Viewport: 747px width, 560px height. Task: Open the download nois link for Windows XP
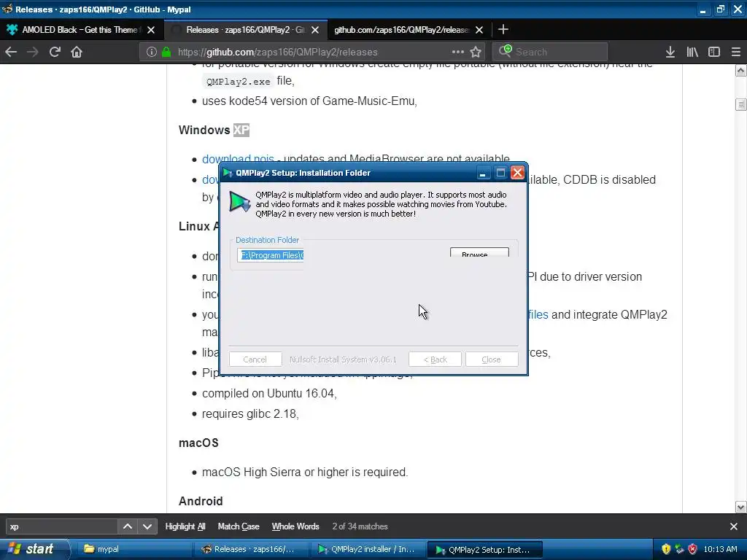pos(238,158)
